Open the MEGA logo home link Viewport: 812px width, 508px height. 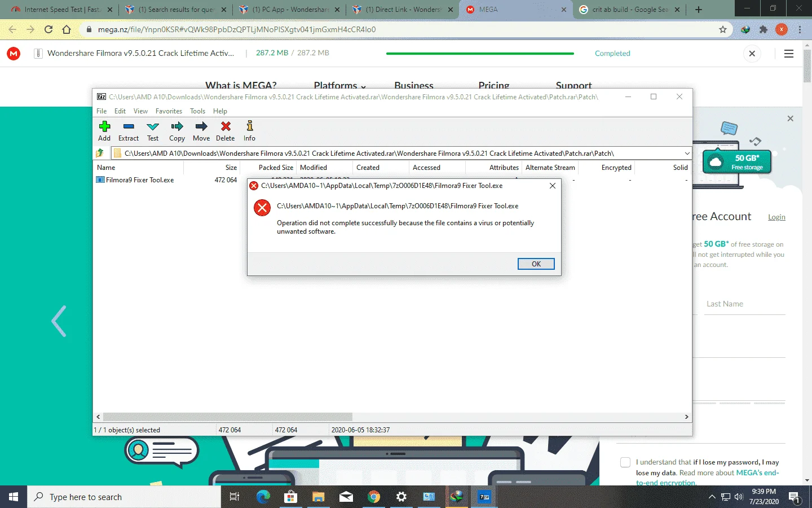(14, 53)
